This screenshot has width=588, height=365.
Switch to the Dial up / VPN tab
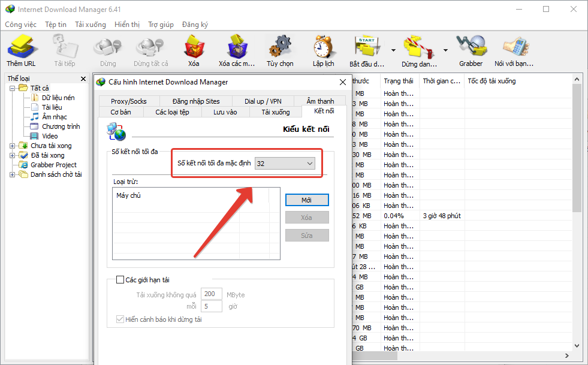coord(263,101)
